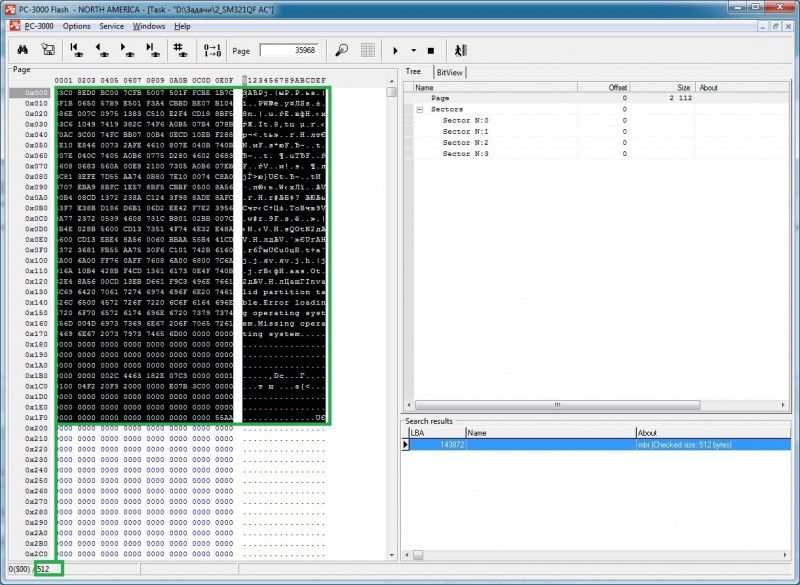Click the 0x000 row address
This screenshot has height=585, width=800.
click(x=36, y=93)
